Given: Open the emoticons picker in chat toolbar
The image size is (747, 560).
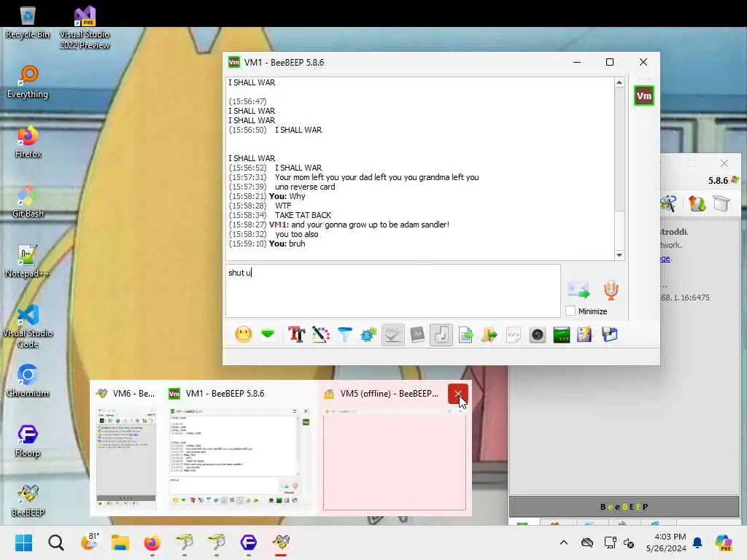Looking at the screenshot, I should [x=244, y=335].
